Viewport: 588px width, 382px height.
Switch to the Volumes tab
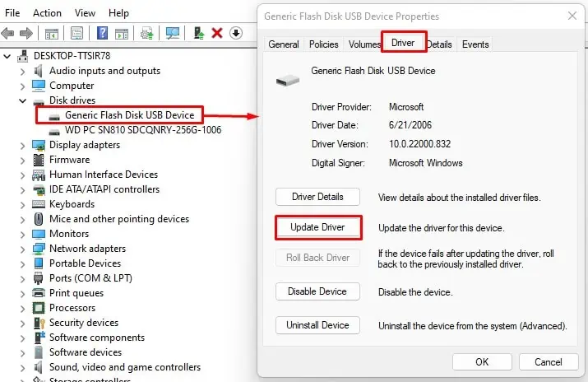point(363,44)
